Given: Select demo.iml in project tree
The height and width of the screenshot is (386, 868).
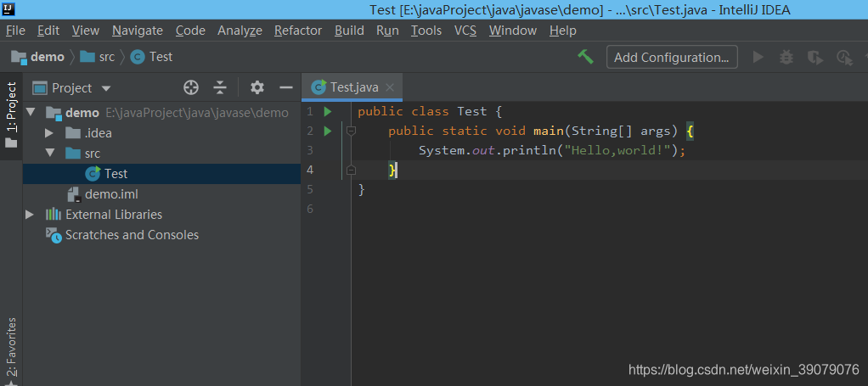Looking at the screenshot, I should point(161,194).
